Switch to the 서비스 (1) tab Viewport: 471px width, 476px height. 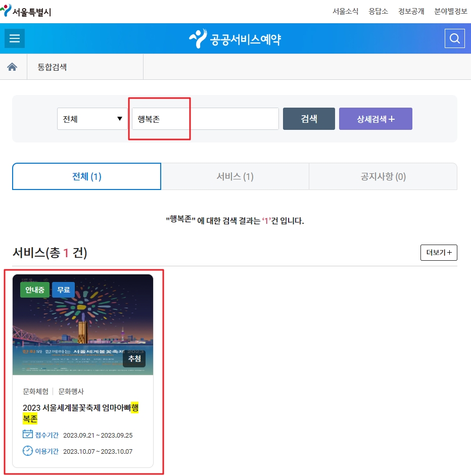click(234, 176)
